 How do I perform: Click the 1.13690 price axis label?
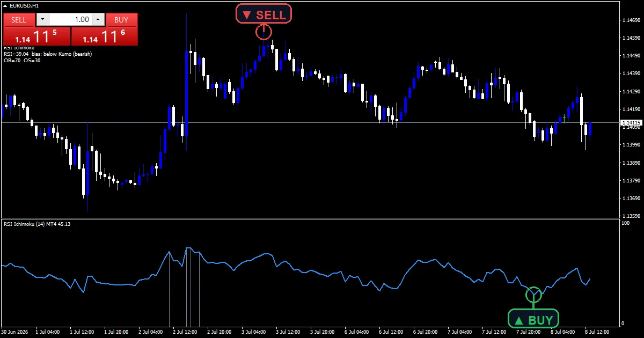click(x=631, y=199)
